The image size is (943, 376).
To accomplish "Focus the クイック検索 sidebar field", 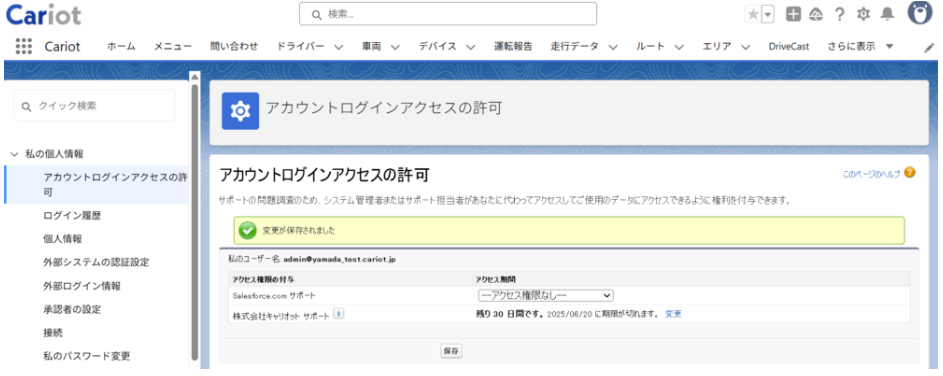I will pyautogui.click(x=95, y=106).
